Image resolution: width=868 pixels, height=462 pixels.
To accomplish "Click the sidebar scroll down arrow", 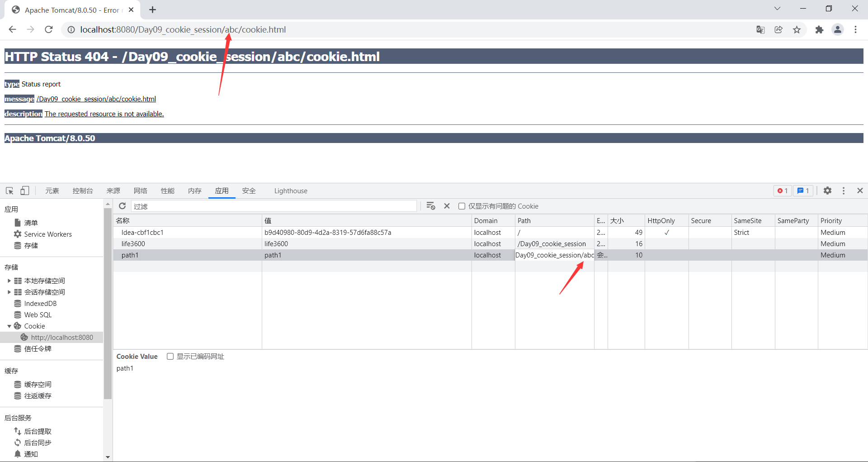I will point(108,457).
